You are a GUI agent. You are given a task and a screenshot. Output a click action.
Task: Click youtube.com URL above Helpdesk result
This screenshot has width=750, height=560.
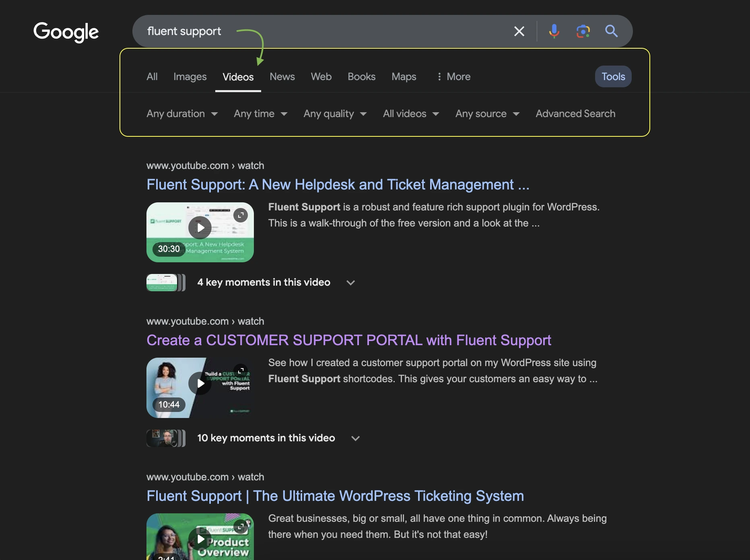coord(205,166)
